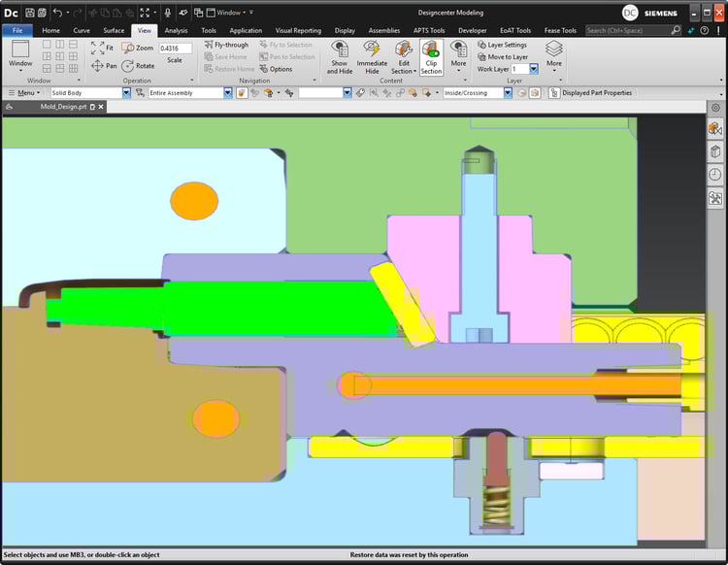Viewport: 728px width, 565px height.
Task: Open the File menu
Action: pyautogui.click(x=17, y=30)
